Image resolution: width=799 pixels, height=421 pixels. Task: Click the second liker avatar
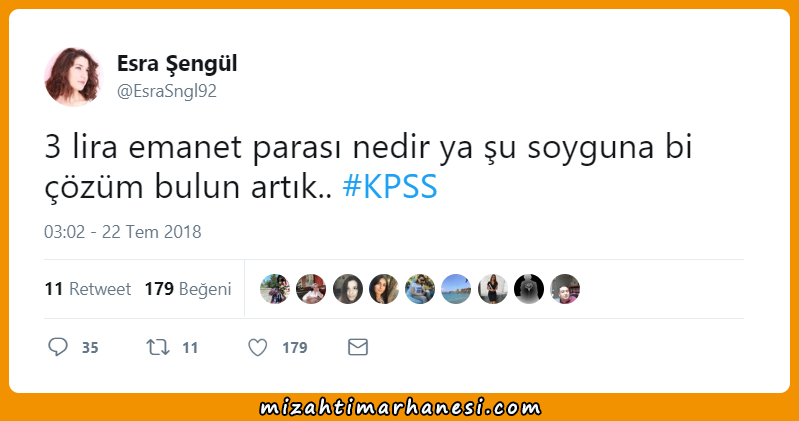click(x=311, y=289)
